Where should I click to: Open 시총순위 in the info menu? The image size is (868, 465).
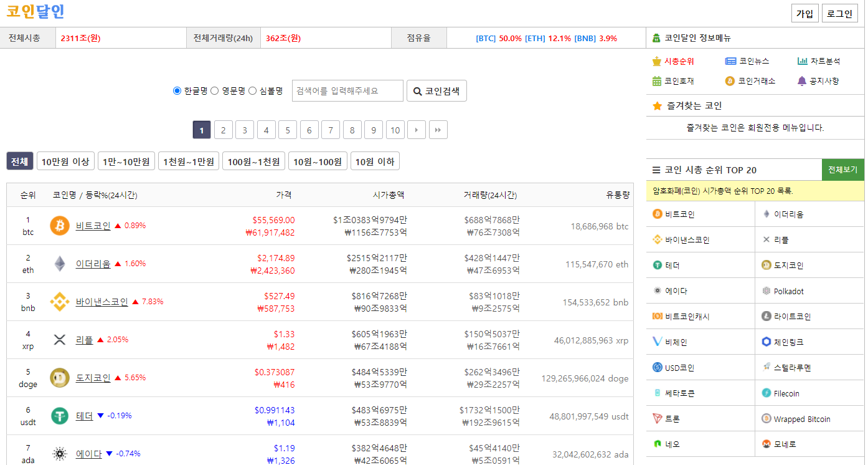click(x=679, y=61)
